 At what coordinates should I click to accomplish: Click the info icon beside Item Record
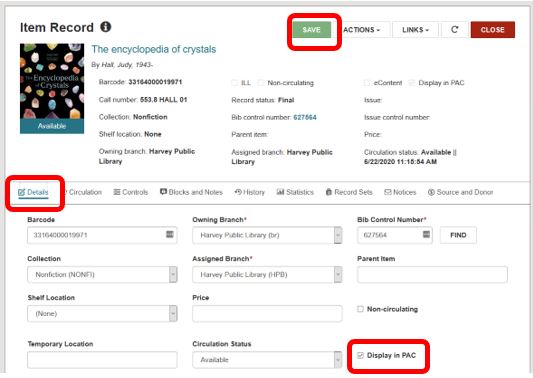pos(106,27)
